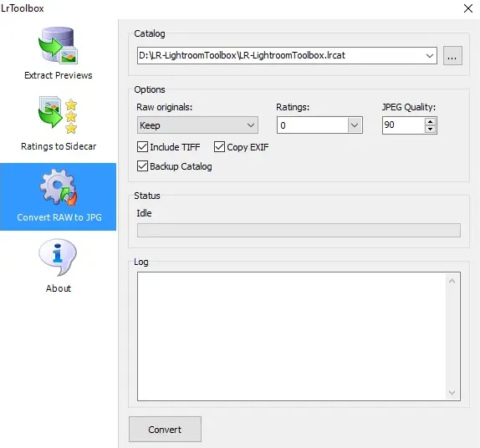Screen dimensions: 480x448
Task: Browse for catalog with the ellipsis button
Action: point(452,56)
